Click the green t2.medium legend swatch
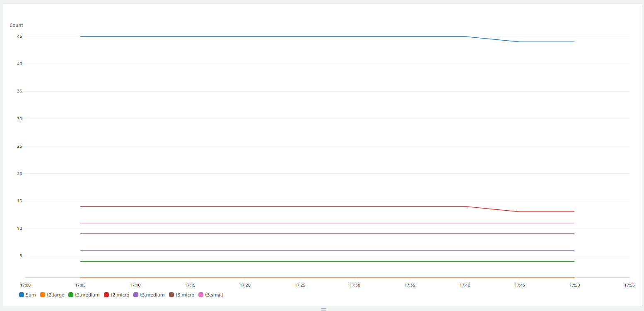644x311 pixels. point(71,295)
